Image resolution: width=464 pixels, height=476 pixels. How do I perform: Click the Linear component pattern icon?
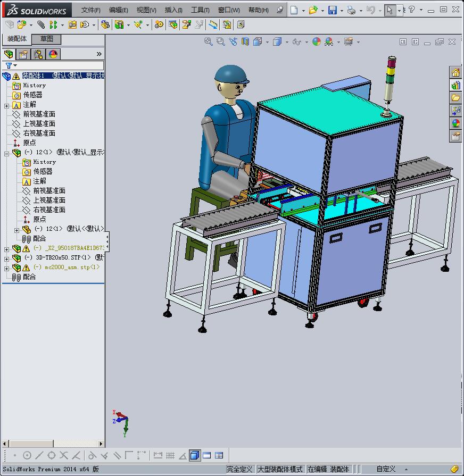53,24
